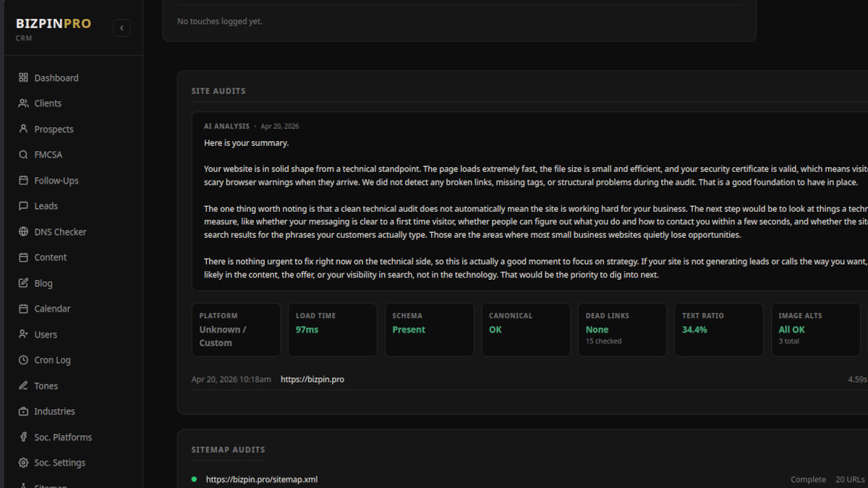Click the Dead Links stat card
The width and height of the screenshot is (868, 488).
pos(622,330)
